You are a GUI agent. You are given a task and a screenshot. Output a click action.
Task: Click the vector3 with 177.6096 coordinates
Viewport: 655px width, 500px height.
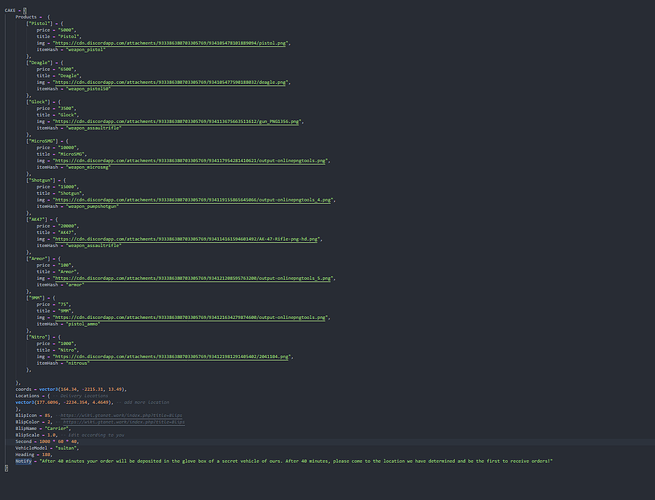click(x=64, y=402)
